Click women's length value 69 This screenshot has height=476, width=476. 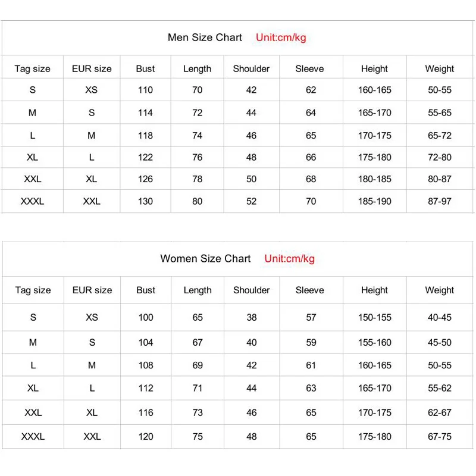point(198,365)
